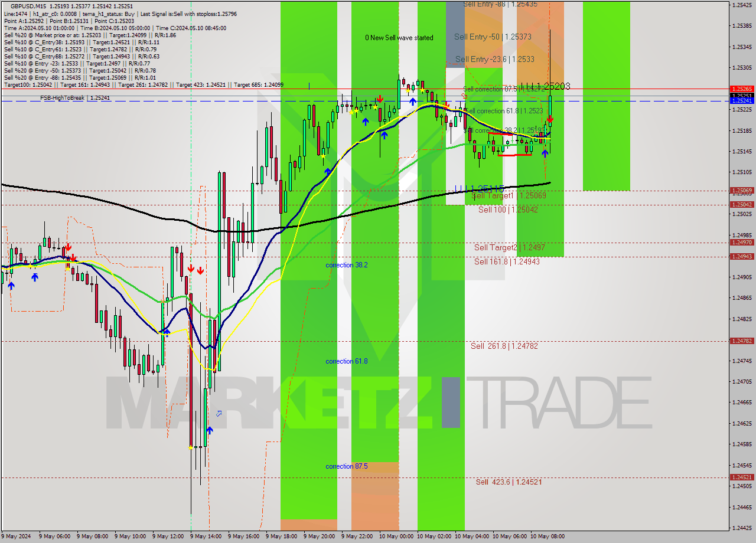This screenshot has height=543, width=756.
Task: Select the 'Sell 423.6 | 1.24521' label
Action: point(509,482)
